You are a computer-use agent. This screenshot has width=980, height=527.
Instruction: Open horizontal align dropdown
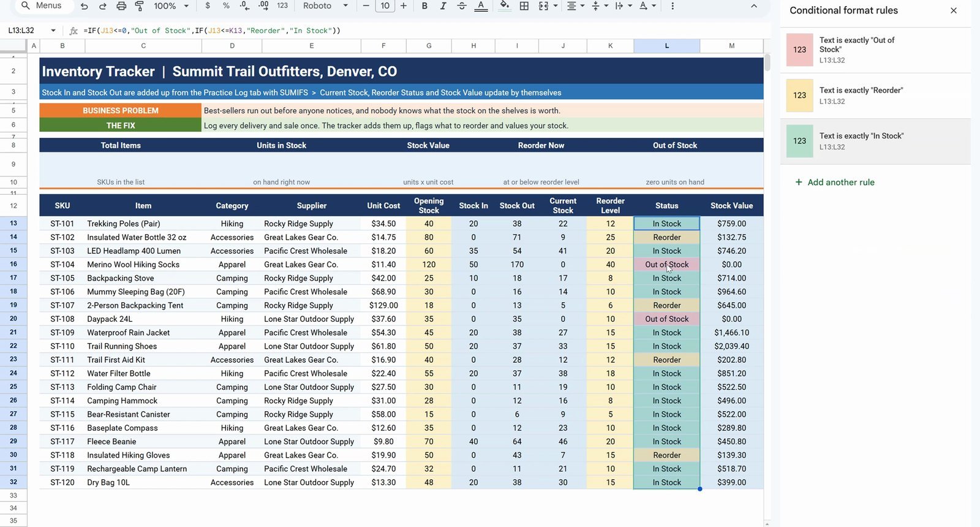tap(575, 6)
